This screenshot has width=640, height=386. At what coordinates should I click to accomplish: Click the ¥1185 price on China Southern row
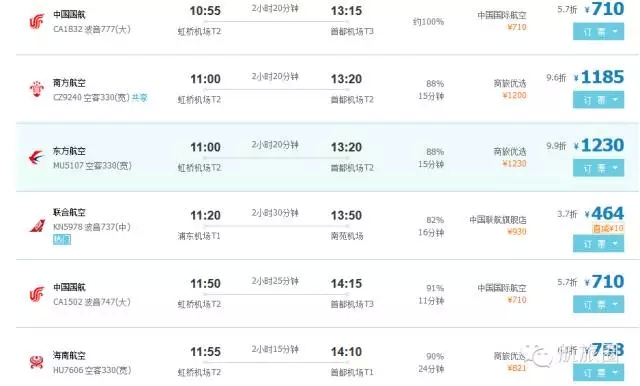click(599, 77)
